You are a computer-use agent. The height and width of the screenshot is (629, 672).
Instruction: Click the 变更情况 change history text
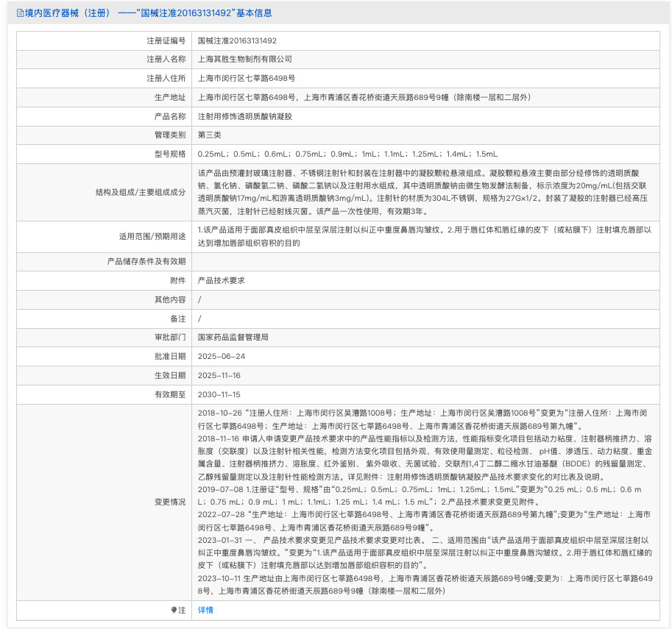425,502
